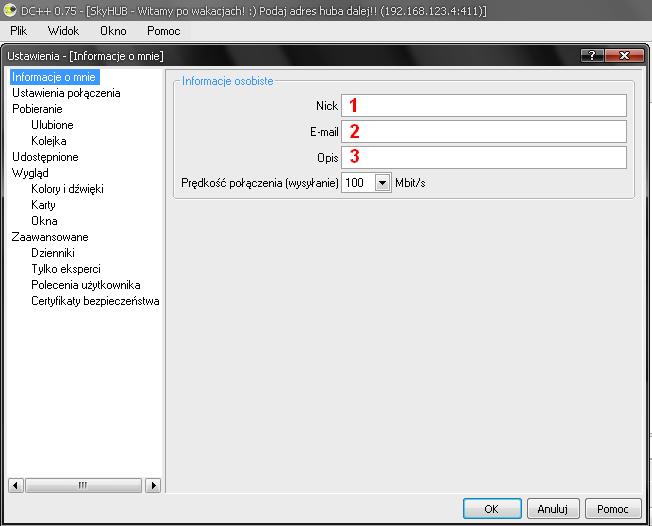Open Kolory i dźwięki settings
This screenshot has height=526, width=652.
coord(67,189)
